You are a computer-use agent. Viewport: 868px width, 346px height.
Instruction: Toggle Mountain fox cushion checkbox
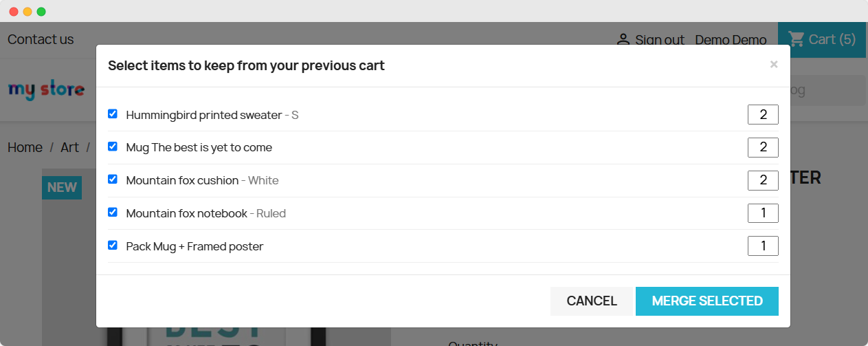point(113,180)
